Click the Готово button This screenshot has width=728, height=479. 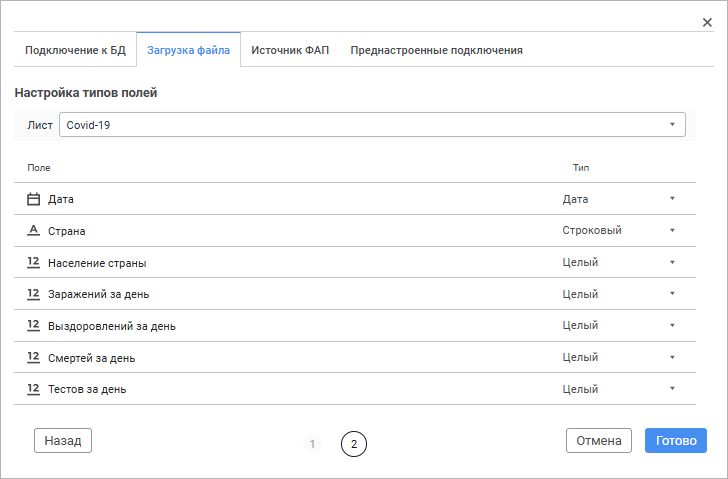[676, 440]
